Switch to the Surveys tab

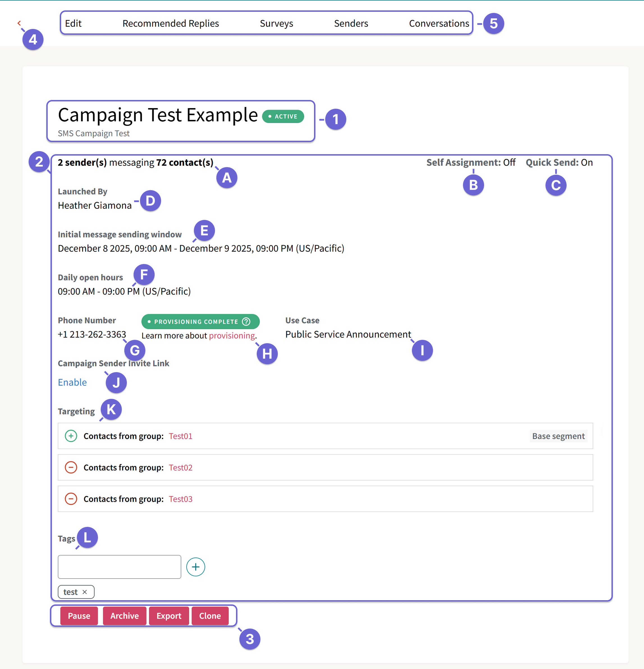(x=276, y=23)
